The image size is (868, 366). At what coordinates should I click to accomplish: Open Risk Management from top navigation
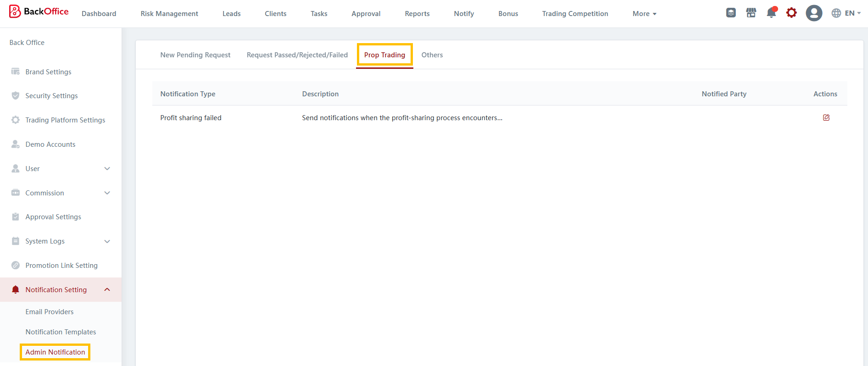(x=169, y=14)
